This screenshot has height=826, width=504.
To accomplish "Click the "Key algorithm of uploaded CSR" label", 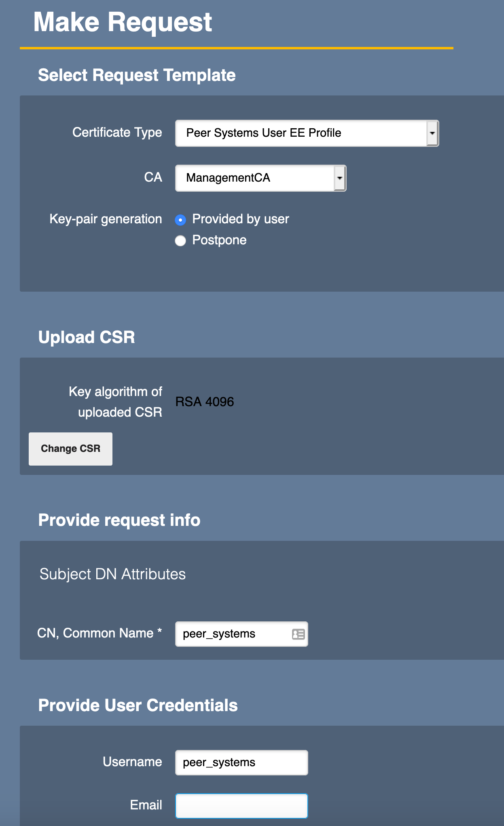I will pyautogui.click(x=116, y=402).
